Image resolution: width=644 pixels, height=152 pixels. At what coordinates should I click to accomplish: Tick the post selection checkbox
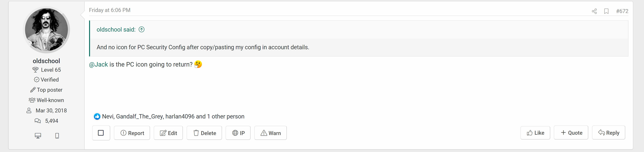(101, 133)
